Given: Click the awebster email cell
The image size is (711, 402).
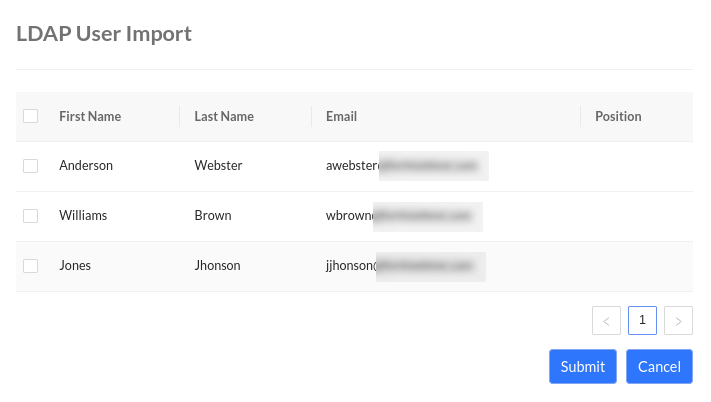Looking at the screenshot, I should [405, 166].
